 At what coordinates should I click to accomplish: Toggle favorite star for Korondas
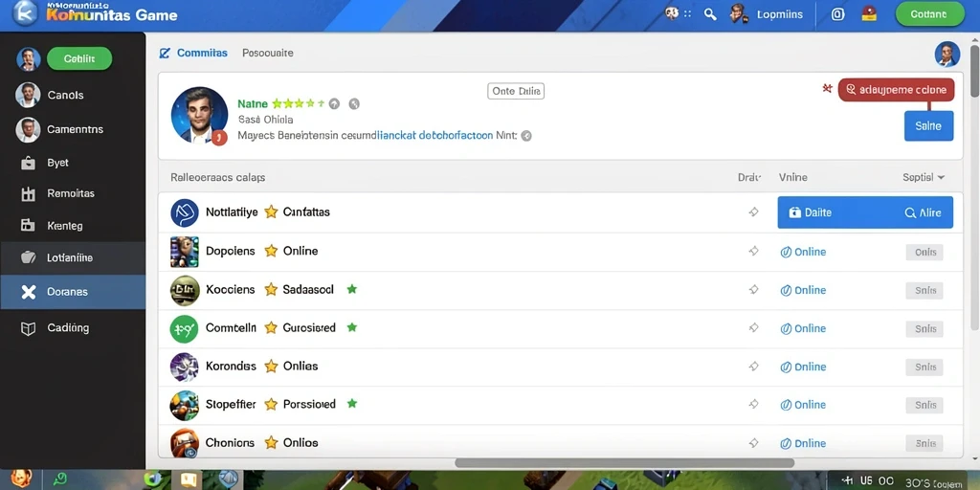tap(271, 367)
